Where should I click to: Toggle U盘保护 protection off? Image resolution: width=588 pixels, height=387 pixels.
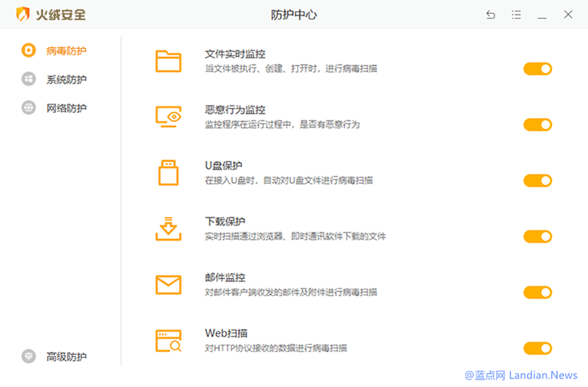537,180
